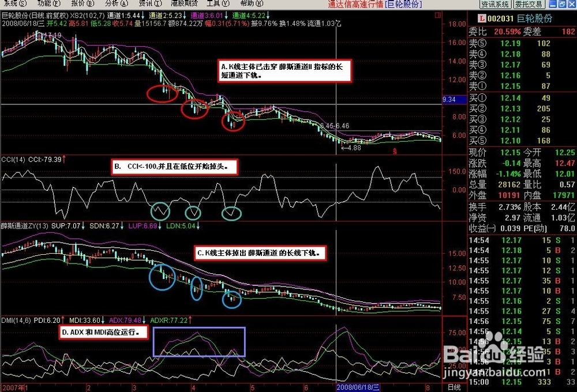Screen dimensions: 577x392
Task: Click the 15:00 tick row with 333
Action: tap(522, 382)
